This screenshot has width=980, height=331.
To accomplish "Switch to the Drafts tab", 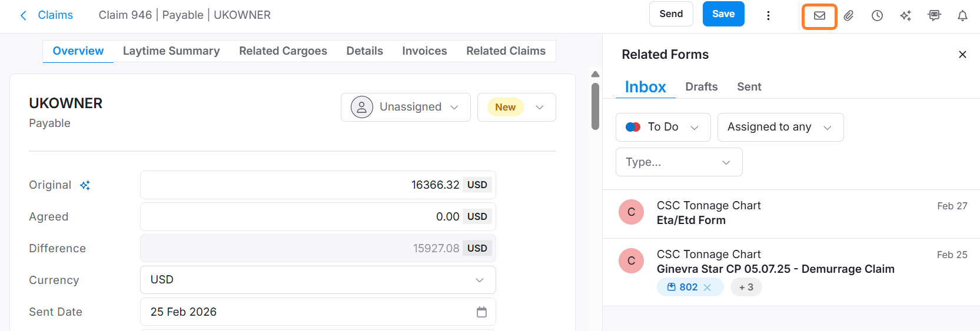I will [701, 87].
